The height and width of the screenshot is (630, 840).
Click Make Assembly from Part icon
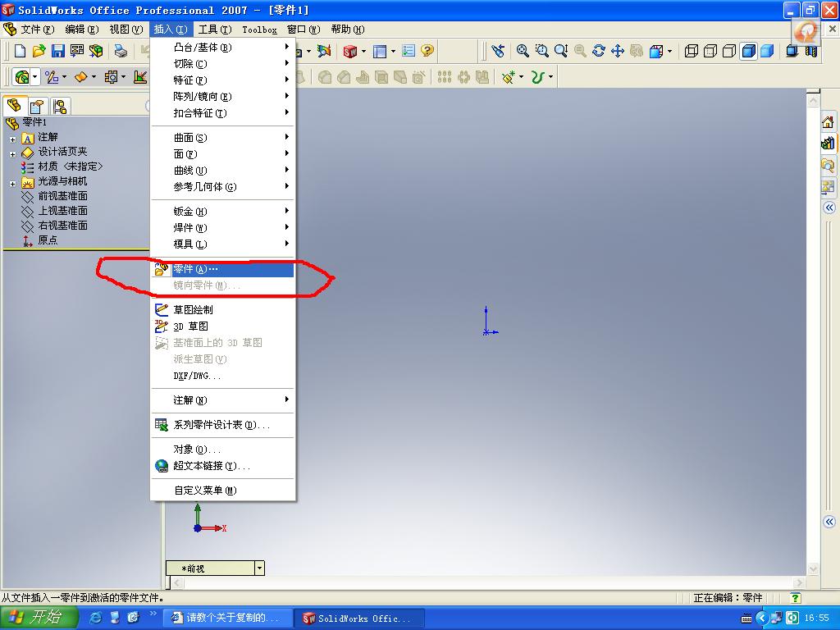point(96,51)
